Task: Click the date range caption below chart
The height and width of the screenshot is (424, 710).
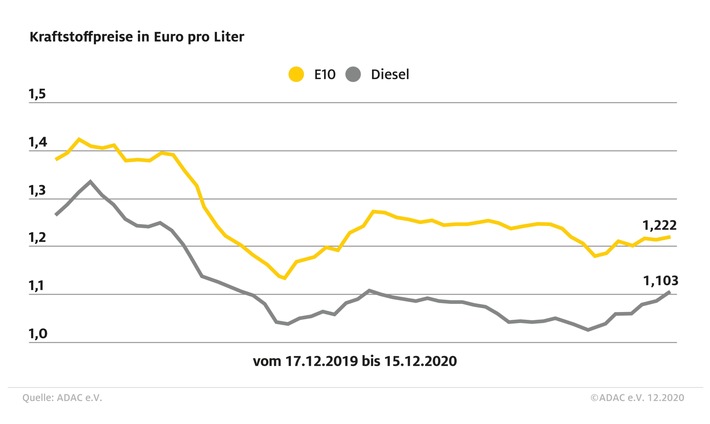Action: pos(355,357)
